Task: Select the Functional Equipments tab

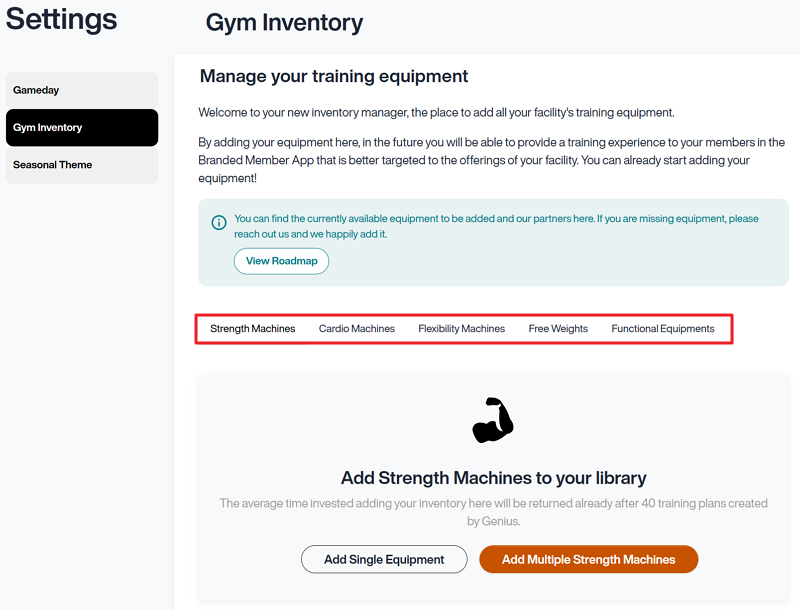Action: point(663,328)
